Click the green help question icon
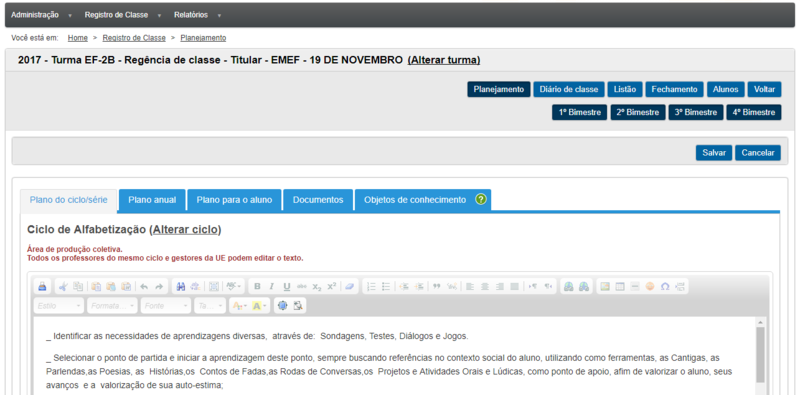800x395 pixels. pos(480,200)
